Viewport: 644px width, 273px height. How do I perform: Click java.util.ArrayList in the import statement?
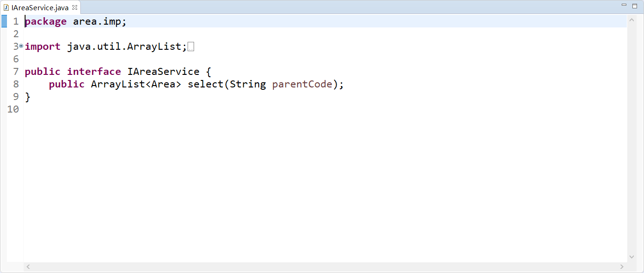coord(124,47)
